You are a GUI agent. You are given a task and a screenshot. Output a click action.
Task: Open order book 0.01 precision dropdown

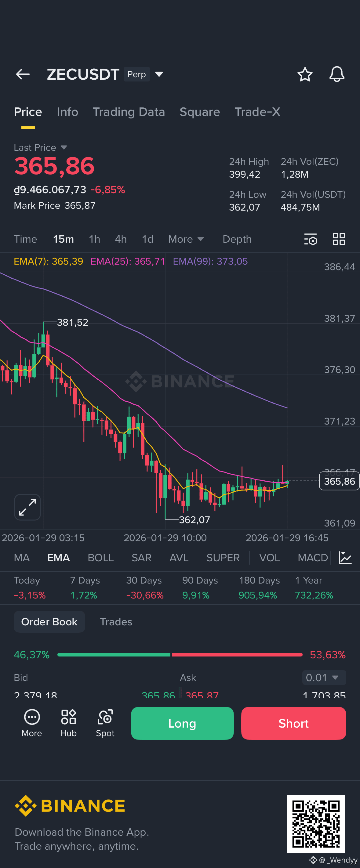click(324, 677)
